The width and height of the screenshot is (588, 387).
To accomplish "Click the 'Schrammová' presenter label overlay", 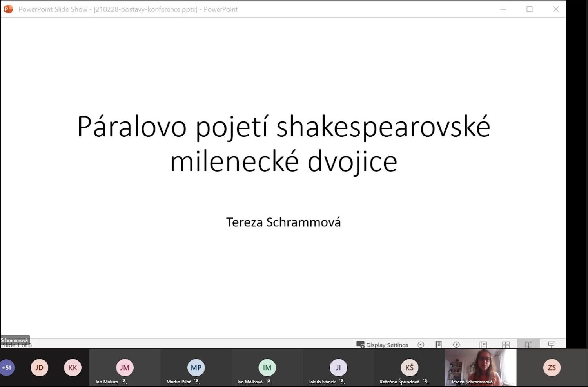I will [15, 340].
